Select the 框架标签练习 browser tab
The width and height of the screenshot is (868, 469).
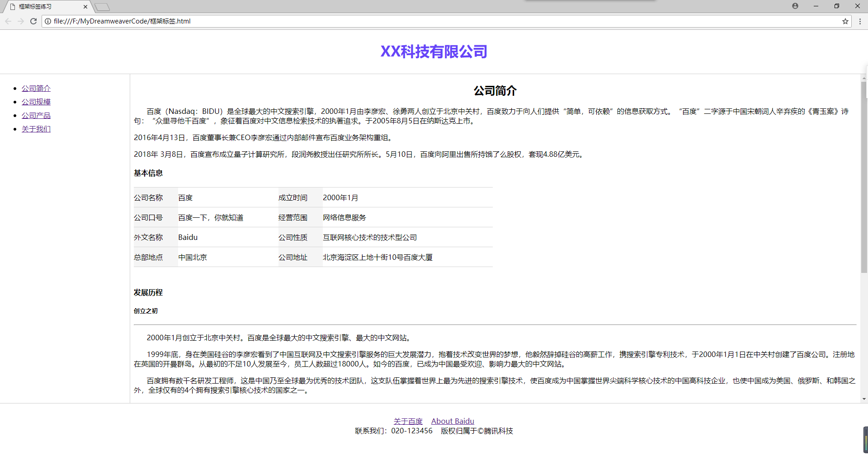47,7
